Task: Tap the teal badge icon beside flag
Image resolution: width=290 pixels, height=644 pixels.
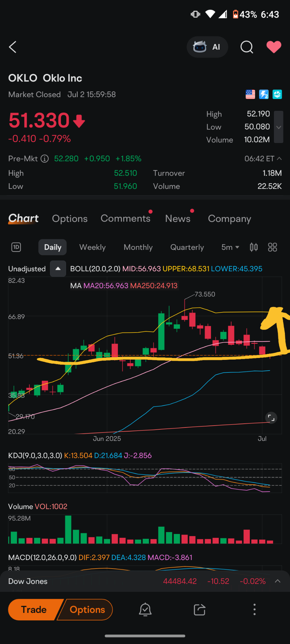Action: [x=277, y=94]
